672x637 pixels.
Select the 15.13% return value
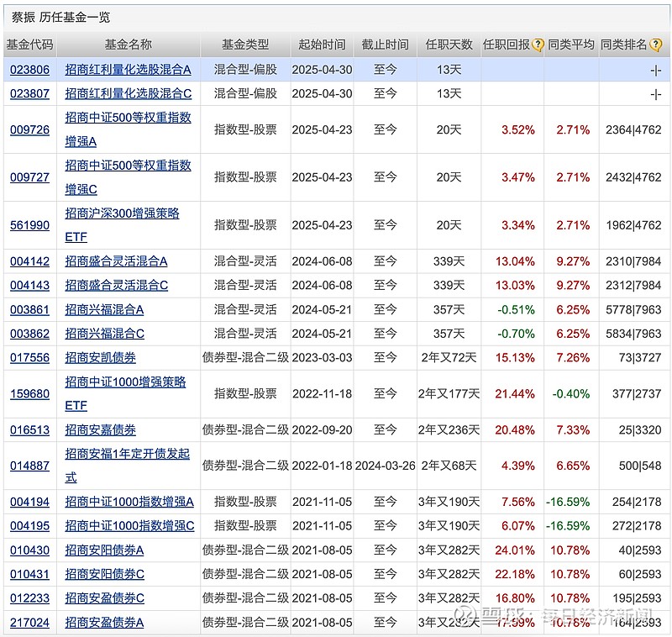tap(515, 358)
